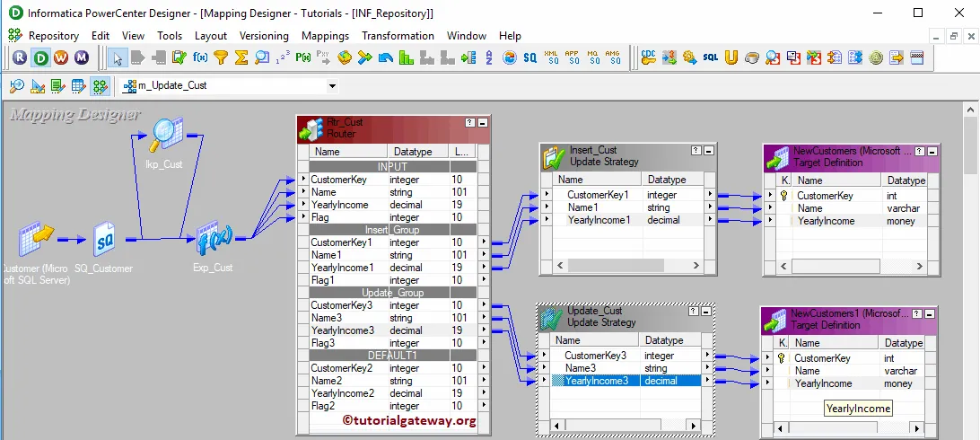Add an APP SQ transformation
This screenshot has height=440, width=980.
point(572,58)
